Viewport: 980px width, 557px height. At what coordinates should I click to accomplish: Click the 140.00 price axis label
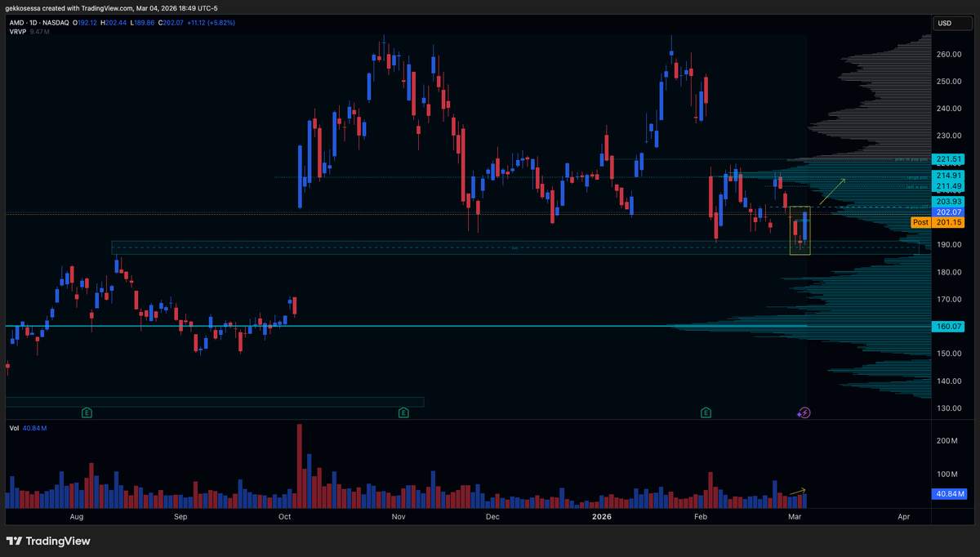[x=948, y=381]
